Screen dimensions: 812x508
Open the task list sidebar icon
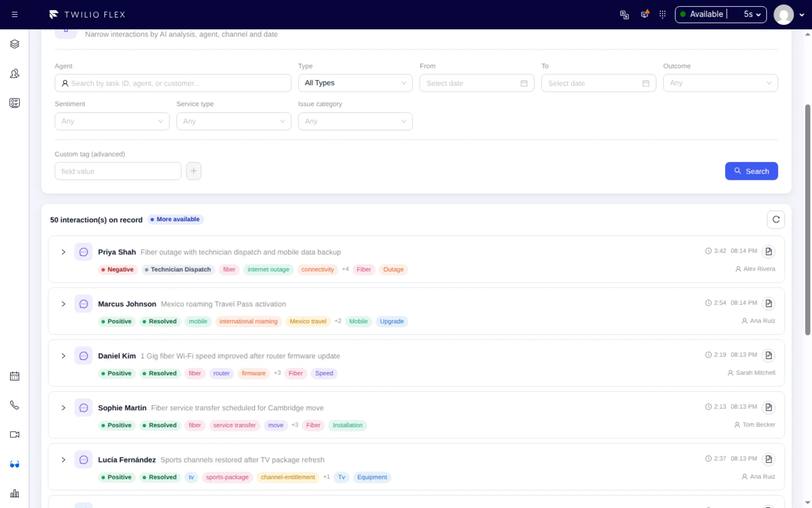click(x=15, y=103)
